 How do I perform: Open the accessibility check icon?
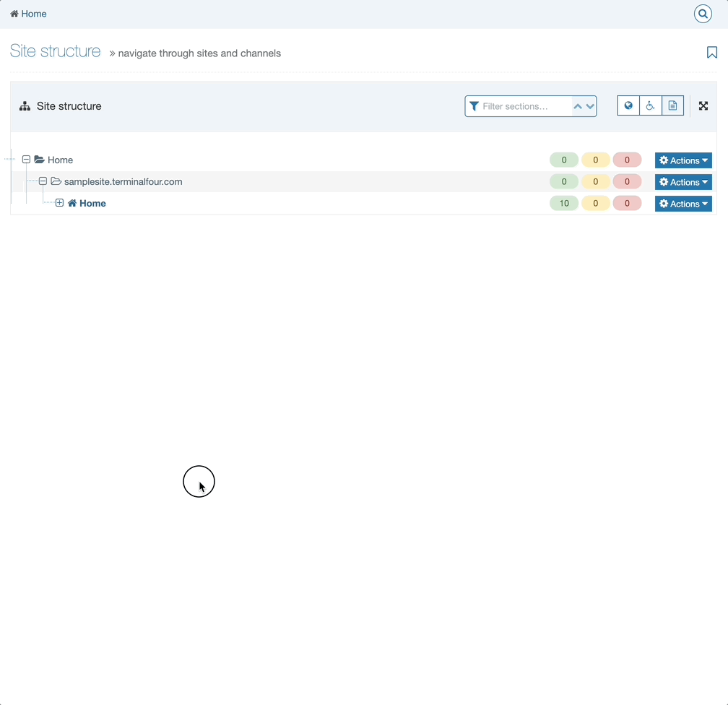(650, 105)
